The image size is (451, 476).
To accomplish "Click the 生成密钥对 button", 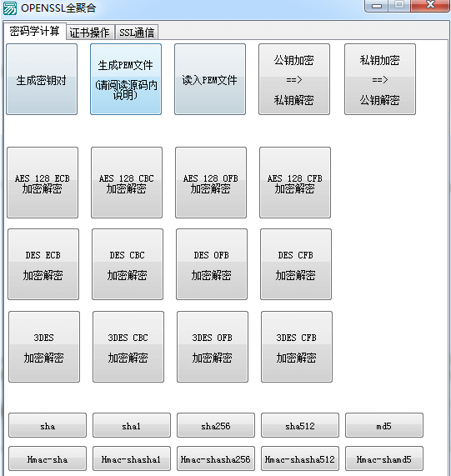I will [x=42, y=79].
